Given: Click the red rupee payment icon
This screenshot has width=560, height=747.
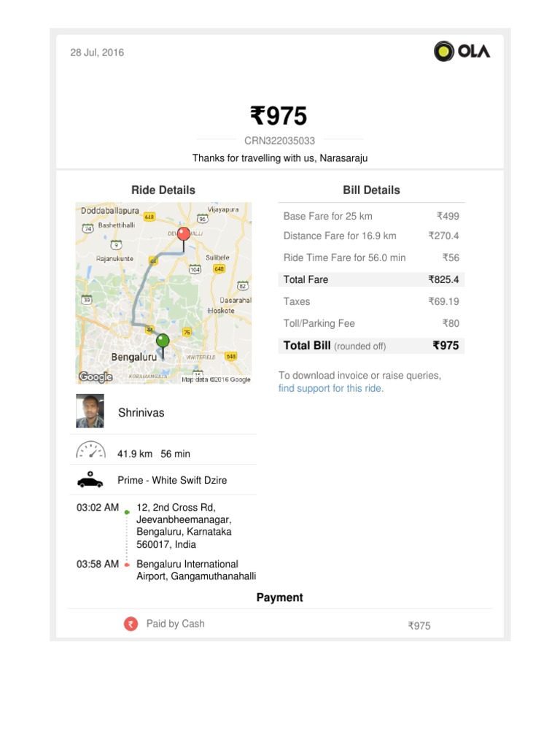Looking at the screenshot, I should pos(131,624).
